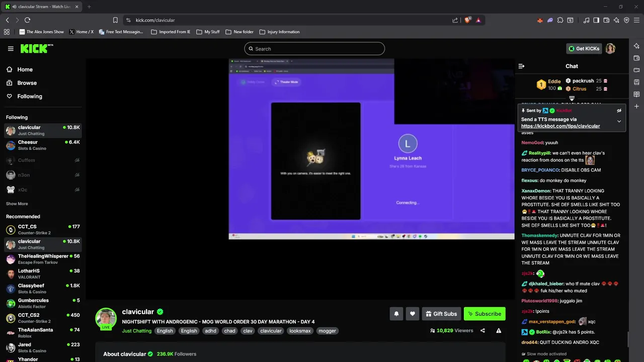This screenshot has height=362, width=644.
Task: Share the stream using the share icon
Action: click(482, 330)
